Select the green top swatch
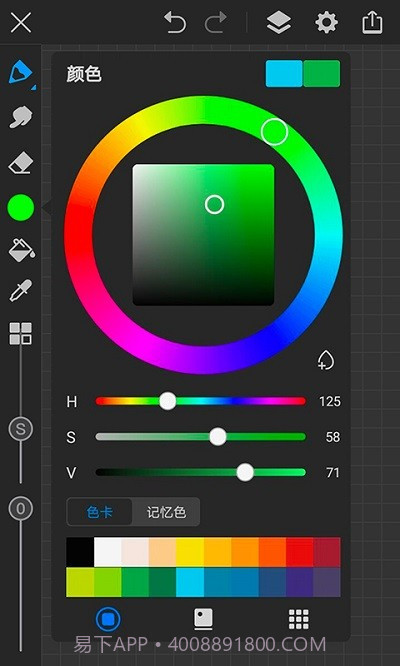The height and width of the screenshot is (666, 400). click(322, 73)
